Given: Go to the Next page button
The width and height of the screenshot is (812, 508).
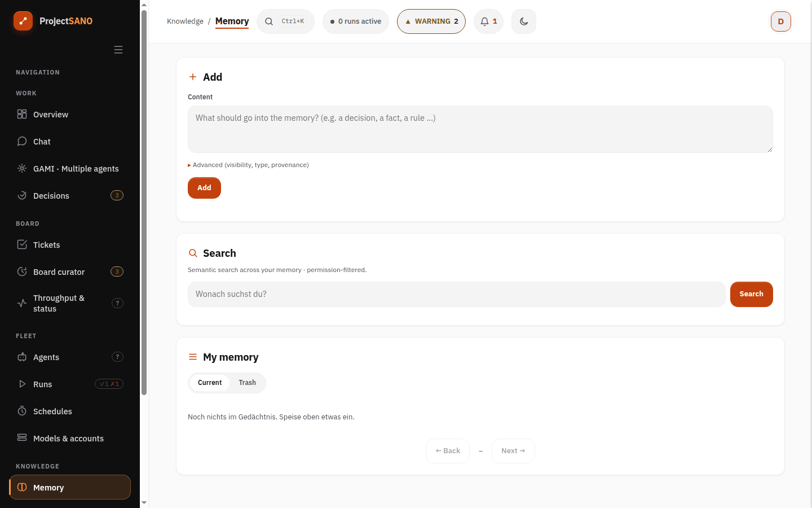Looking at the screenshot, I should click(x=513, y=451).
